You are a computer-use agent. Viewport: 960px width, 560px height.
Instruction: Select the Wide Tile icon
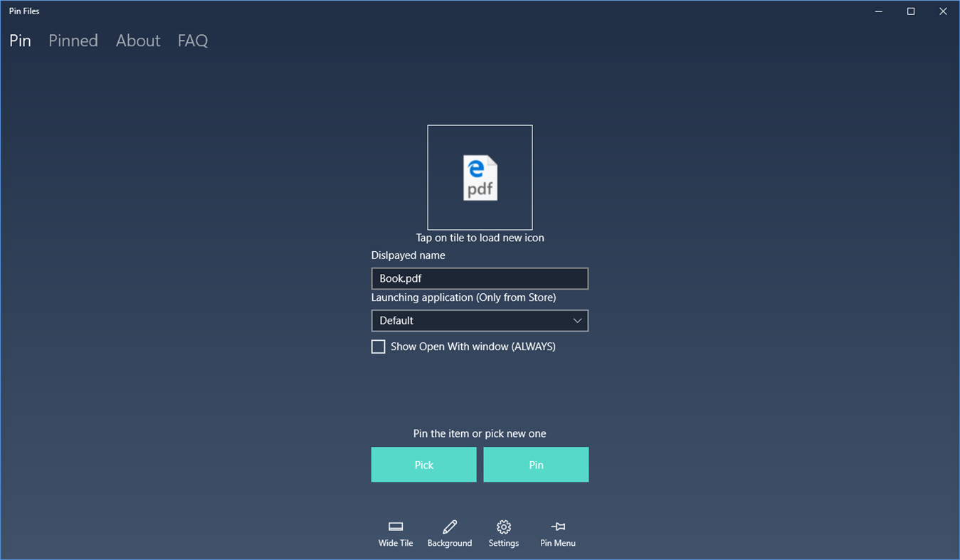[x=396, y=534]
